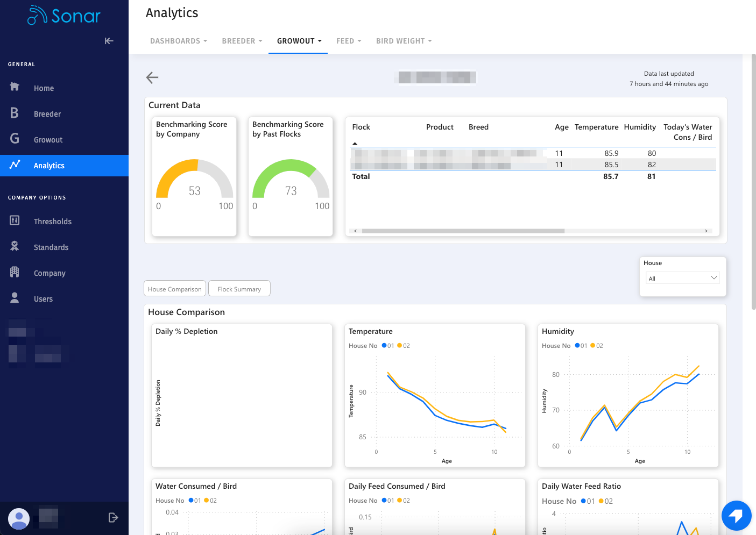Toggle house 02 in Humidity legend
756x535 pixels.
[597, 346]
